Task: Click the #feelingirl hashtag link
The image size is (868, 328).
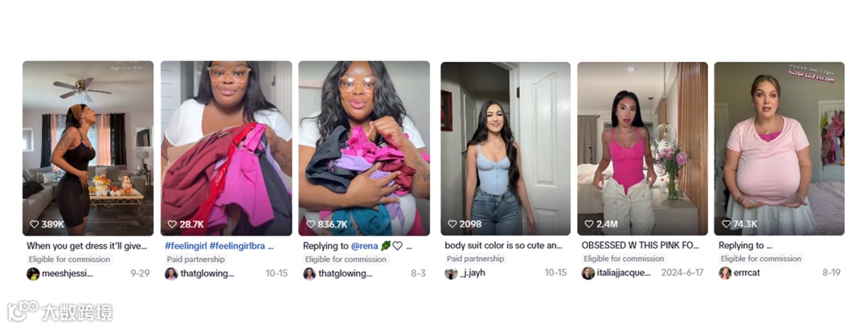Action: pos(186,245)
